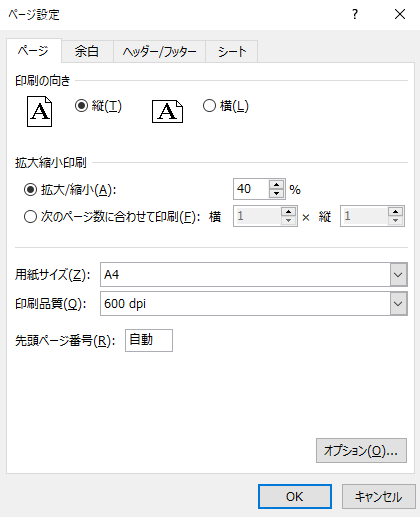Open the ヘッダー/フッター tab

click(159, 52)
